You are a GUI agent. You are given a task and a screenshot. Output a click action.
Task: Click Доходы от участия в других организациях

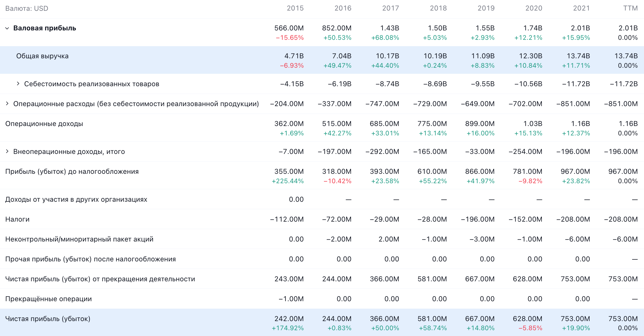[76, 200]
